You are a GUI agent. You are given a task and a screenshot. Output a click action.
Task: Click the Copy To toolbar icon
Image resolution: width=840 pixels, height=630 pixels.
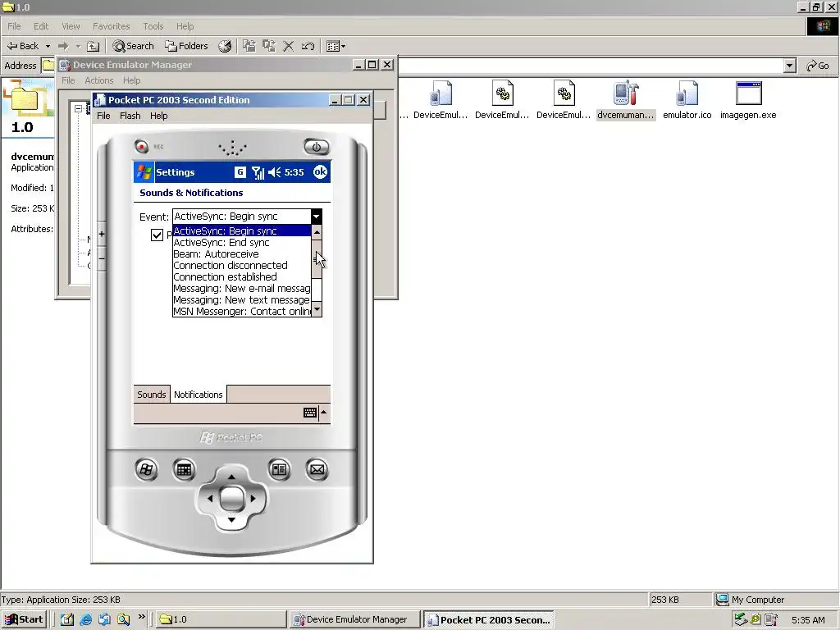click(x=269, y=46)
